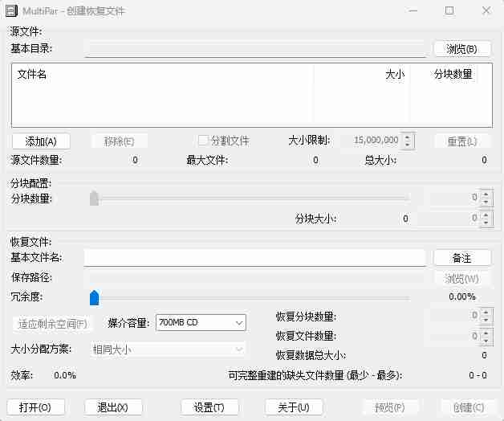Select the 大小 column header
This screenshot has width=504, height=421.
click(362, 75)
